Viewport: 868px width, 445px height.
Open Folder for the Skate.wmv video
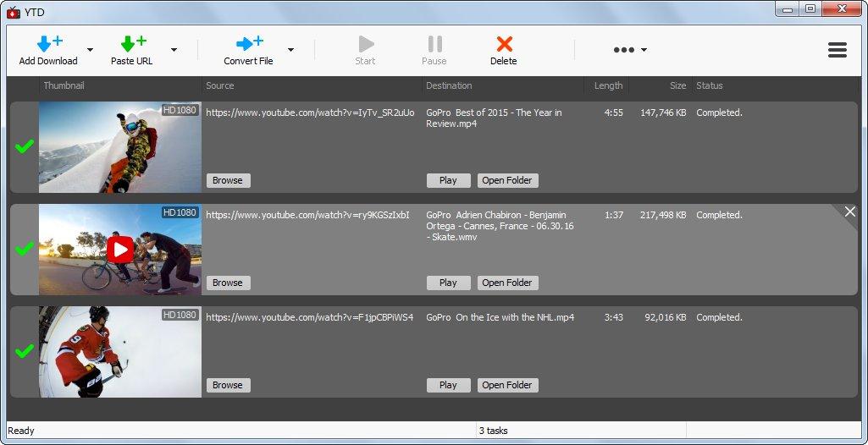[x=507, y=283]
